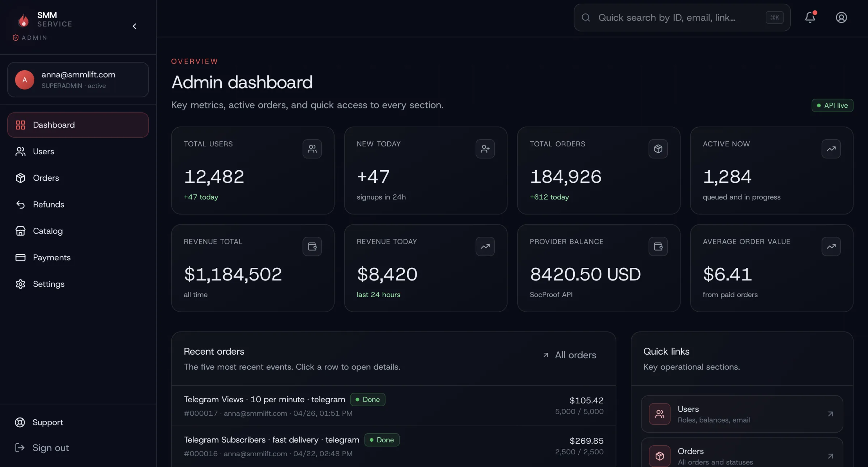Image resolution: width=868 pixels, height=467 pixels.
Task: Click the Total Users card people icon
Action: (x=312, y=149)
